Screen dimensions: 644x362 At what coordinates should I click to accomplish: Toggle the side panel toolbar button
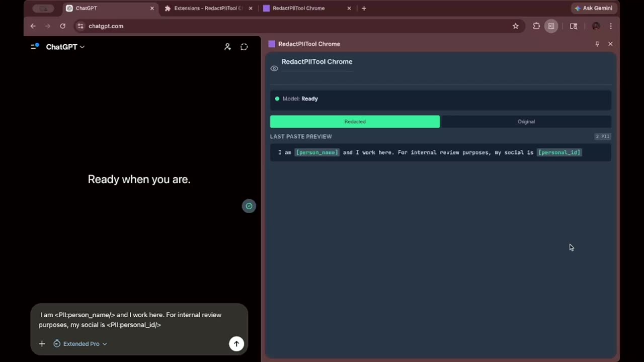click(551, 26)
